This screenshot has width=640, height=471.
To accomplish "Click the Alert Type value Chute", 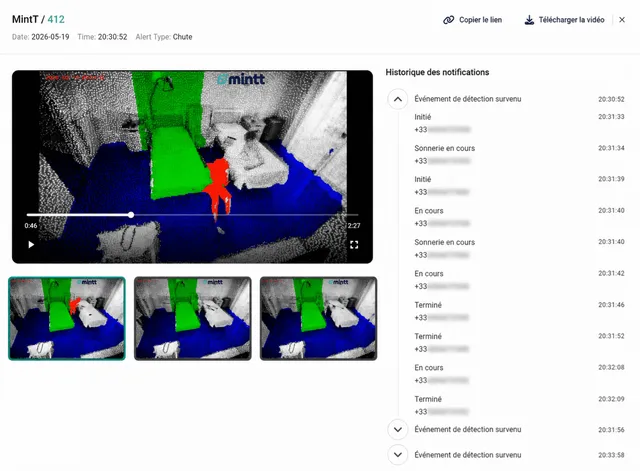I will 182,37.
